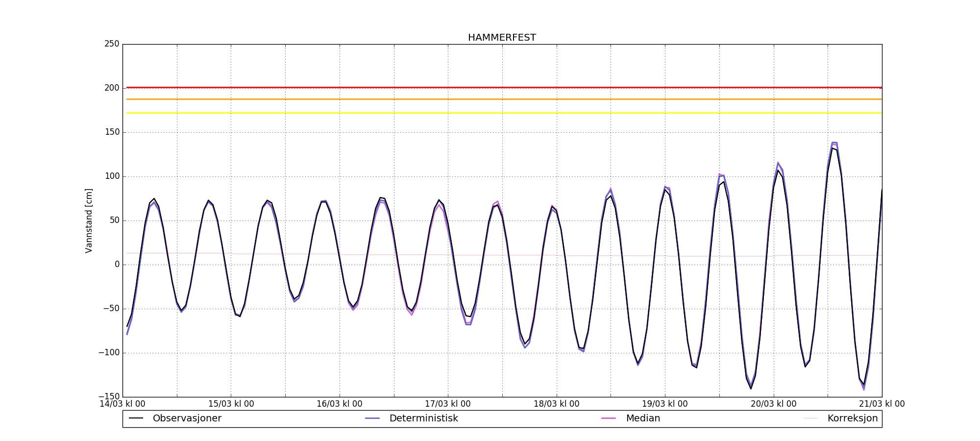Image resolution: width=980 pixels, height=441 pixels.
Task: Click the 250 y-axis tick label
Action: pyautogui.click(x=112, y=44)
